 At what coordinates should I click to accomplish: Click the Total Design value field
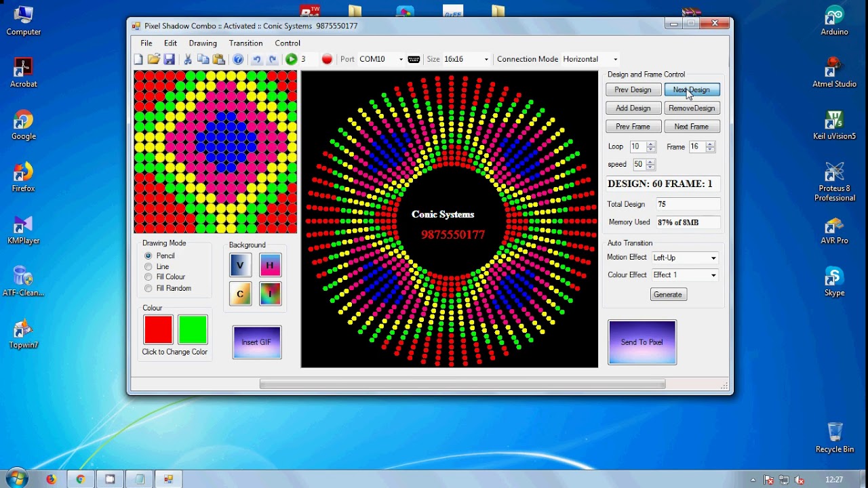point(688,204)
